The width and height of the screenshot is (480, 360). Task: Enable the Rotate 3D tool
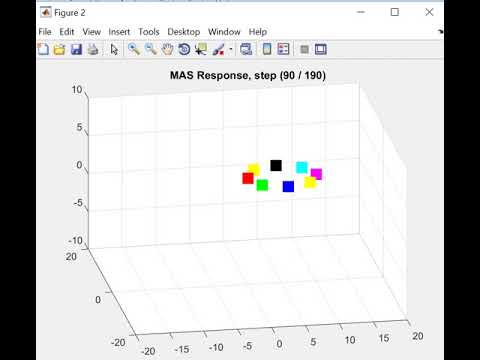pos(184,49)
